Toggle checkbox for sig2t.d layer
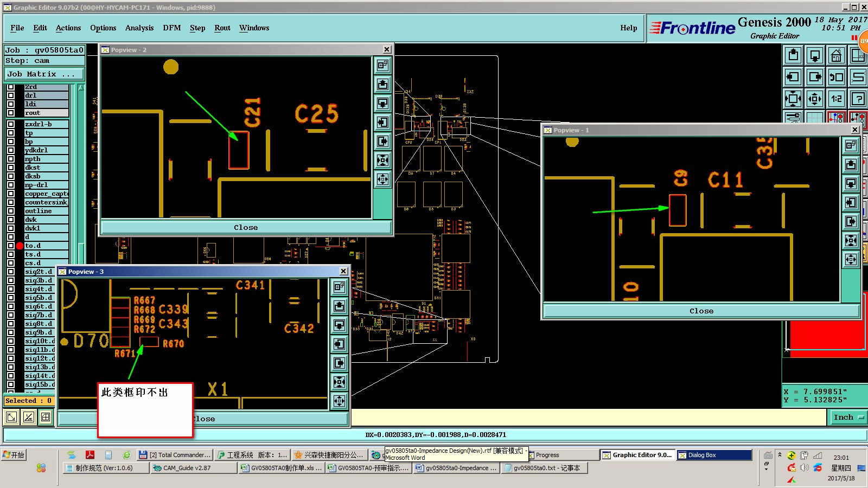The width and height of the screenshot is (868, 488). (x=11, y=272)
